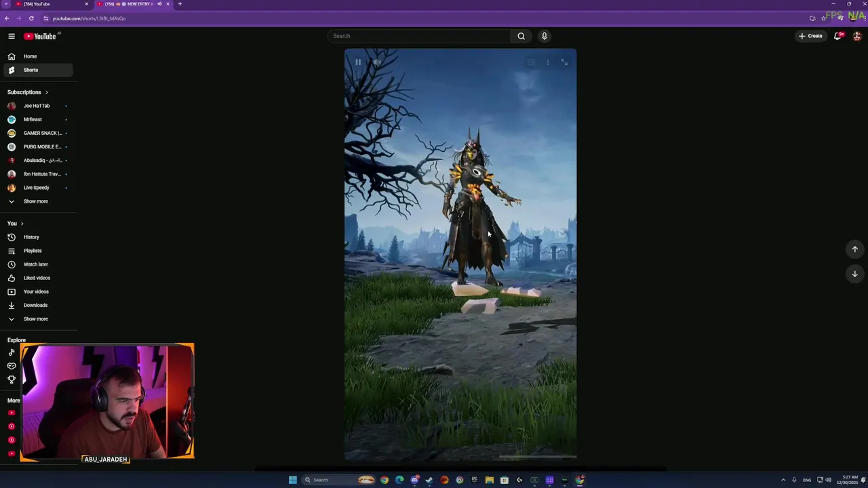
Task: Open File Explorer from taskbar
Action: point(489,480)
